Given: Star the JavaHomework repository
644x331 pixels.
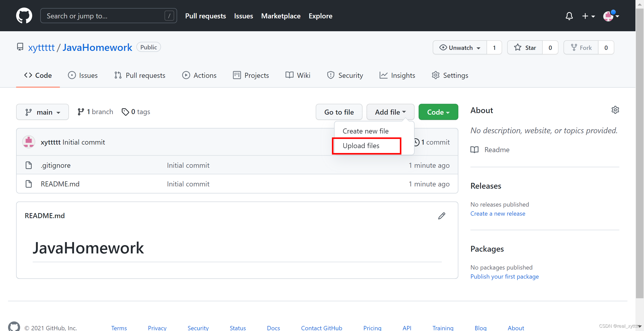Looking at the screenshot, I should pos(525,48).
